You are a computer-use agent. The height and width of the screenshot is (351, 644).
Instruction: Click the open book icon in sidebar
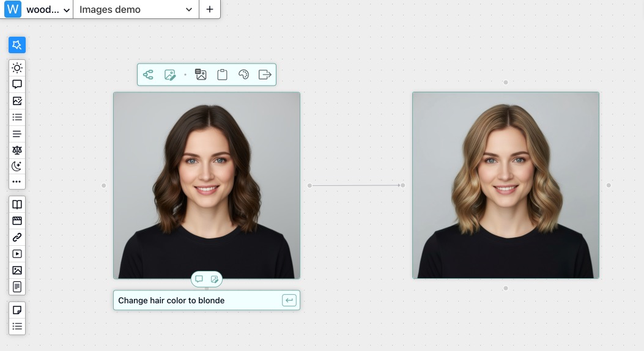(x=17, y=205)
